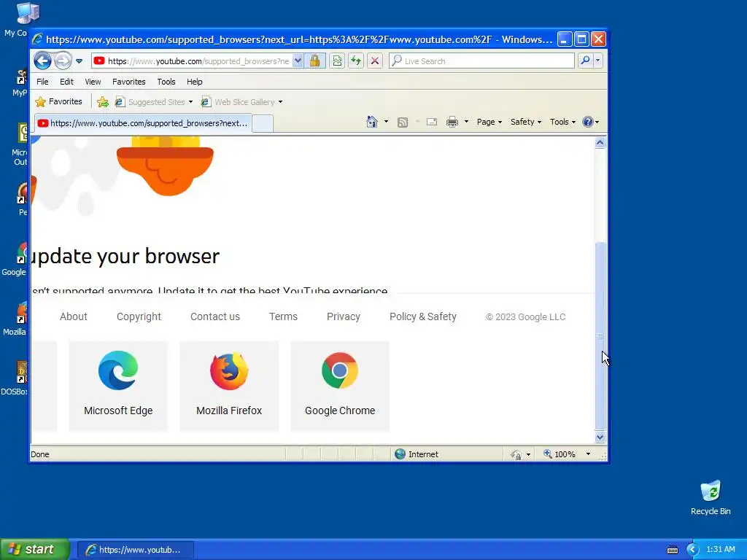The image size is (747, 560).
Task: Click the Privacy footer link
Action: (x=344, y=316)
